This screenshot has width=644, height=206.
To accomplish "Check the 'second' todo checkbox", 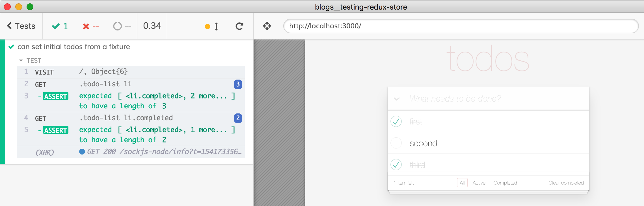I will coord(396,143).
